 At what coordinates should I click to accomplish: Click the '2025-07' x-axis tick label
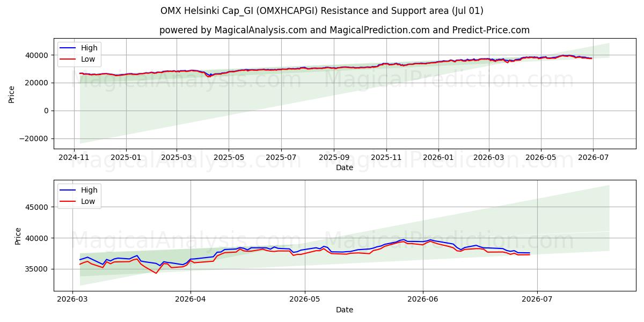pyautogui.click(x=281, y=158)
